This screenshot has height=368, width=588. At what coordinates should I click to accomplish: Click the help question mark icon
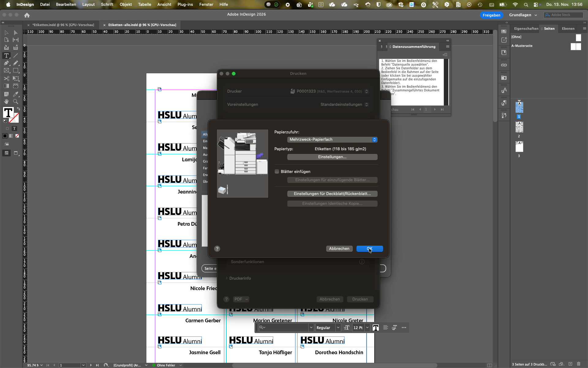(x=217, y=249)
